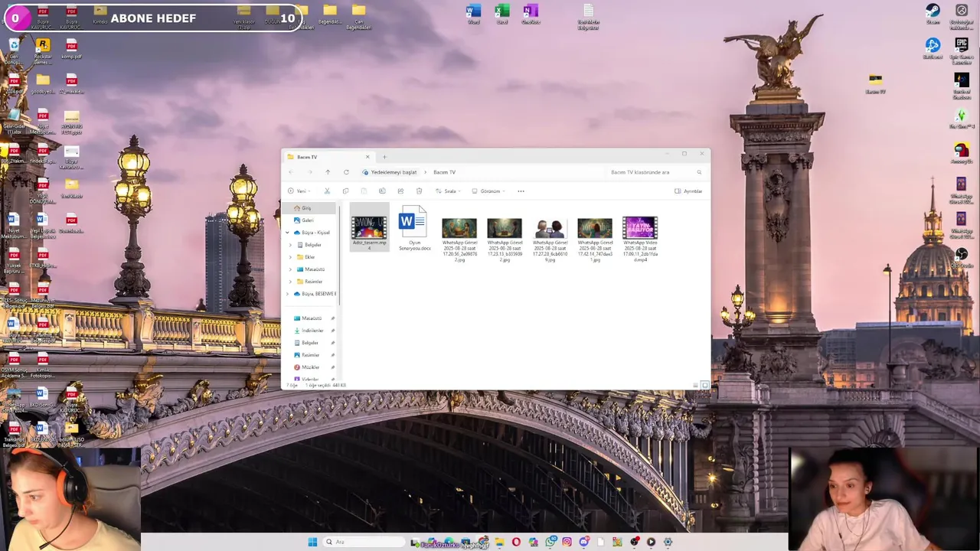
Task: Open the Görünüm (View) dropdown
Action: [488, 191]
